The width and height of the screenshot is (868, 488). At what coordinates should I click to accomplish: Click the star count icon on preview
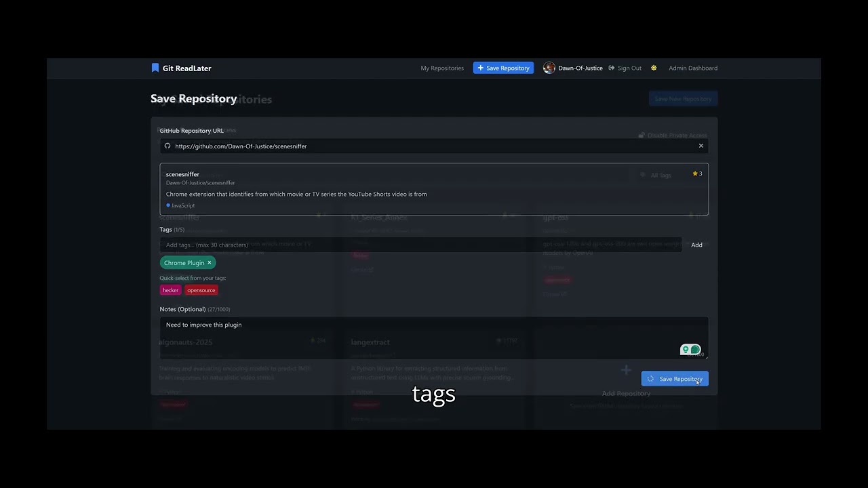(695, 174)
